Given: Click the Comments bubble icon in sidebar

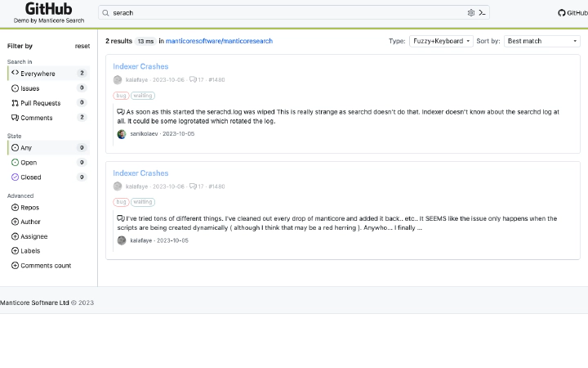Looking at the screenshot, I should 15,118.
